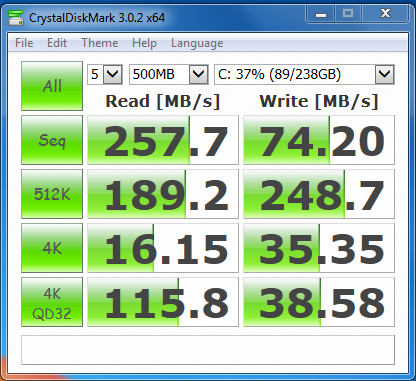Click the empty comment text field at bottom
Image resolution: width=416 pixels, height=381 pixels.
pos(208,350)
